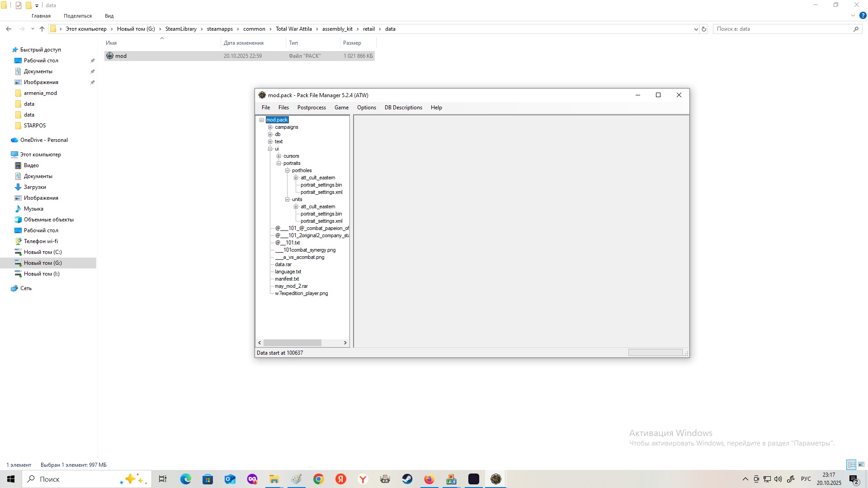This screenshot has height=488, width=868.
Task: Switch to large icons view toggle
Action: pos(861,465)
